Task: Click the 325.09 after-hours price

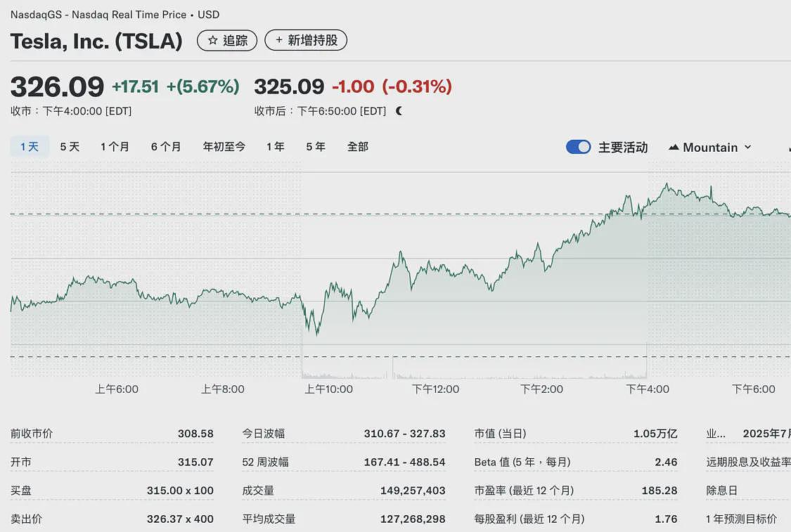Action: (x=289, y=86)
